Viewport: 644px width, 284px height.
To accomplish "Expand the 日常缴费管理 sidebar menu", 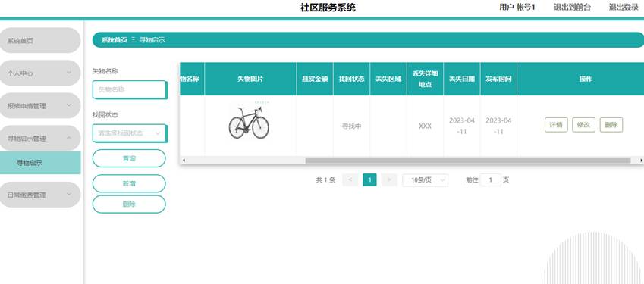I will 40,195.
